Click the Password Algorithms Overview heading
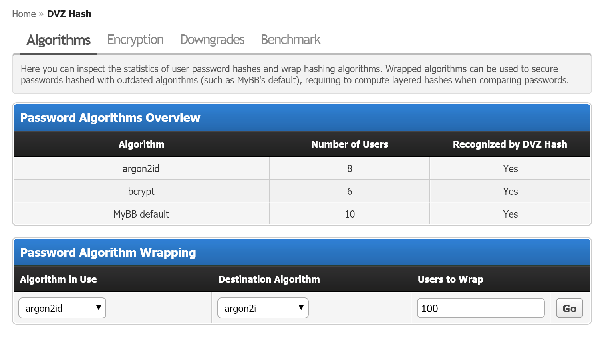This screenshot has width=604, height=364. coord(110,118)
